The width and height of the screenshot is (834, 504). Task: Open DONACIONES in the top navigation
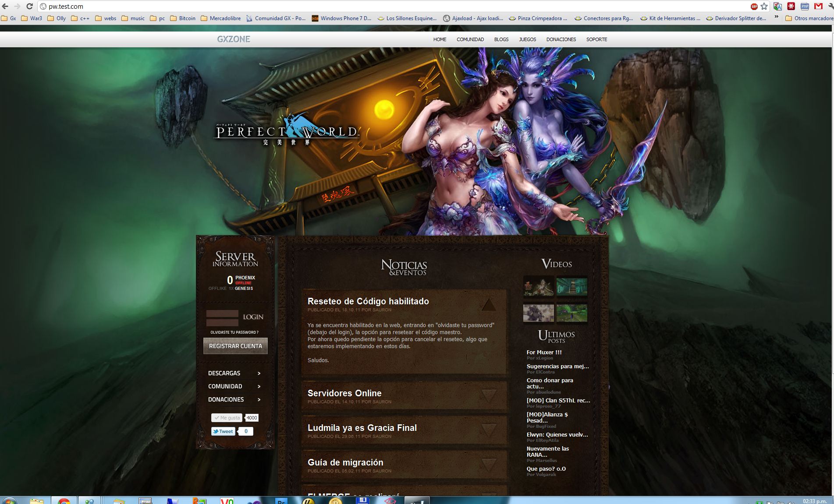point(561,39)
